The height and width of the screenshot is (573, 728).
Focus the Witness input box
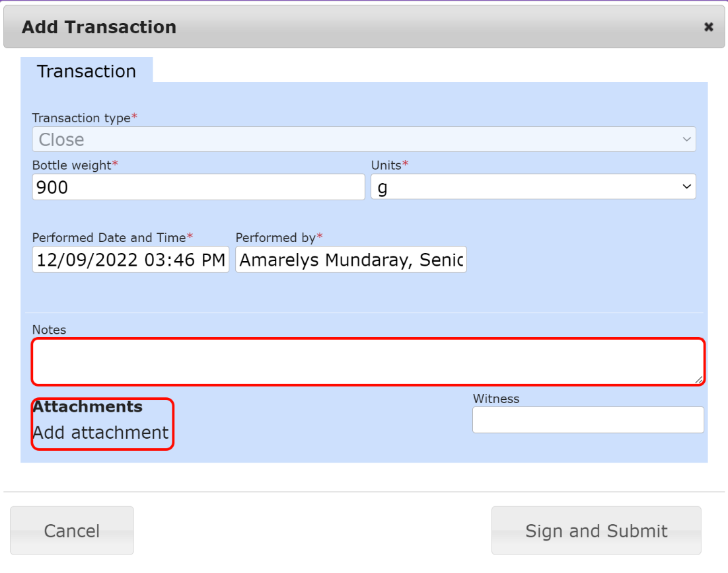pyautogui.click(x=587, y=420)
